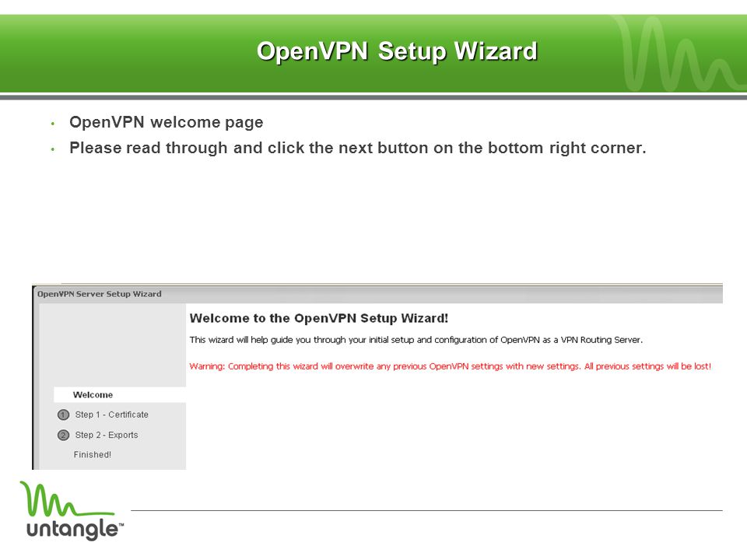Click the "OpenVPN welcome page" bullet text

[x=167, y=122]
